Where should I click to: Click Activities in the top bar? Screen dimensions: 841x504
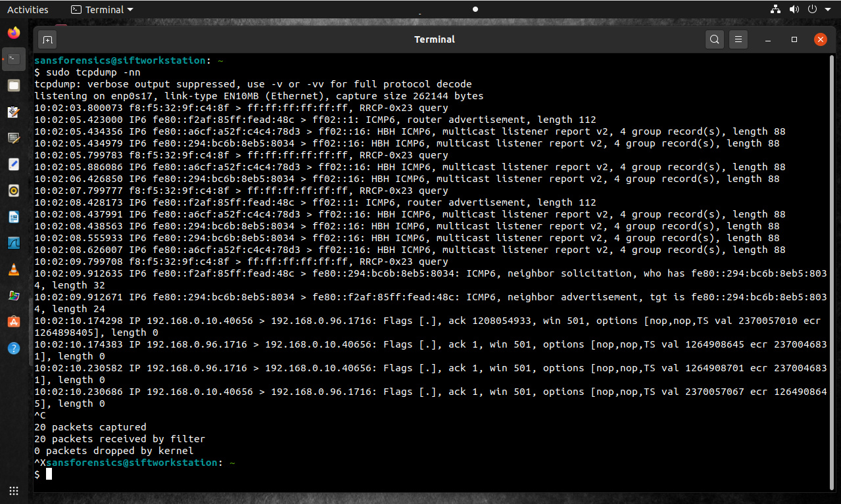point(28,10)
